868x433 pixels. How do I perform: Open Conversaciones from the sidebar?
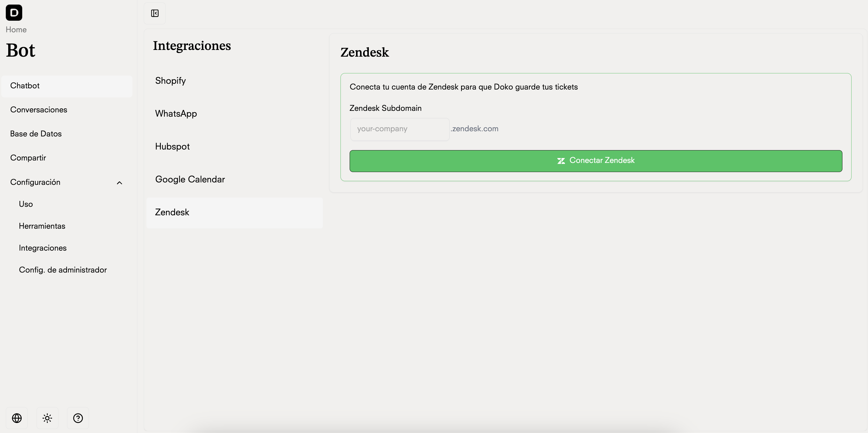[38, 110]
